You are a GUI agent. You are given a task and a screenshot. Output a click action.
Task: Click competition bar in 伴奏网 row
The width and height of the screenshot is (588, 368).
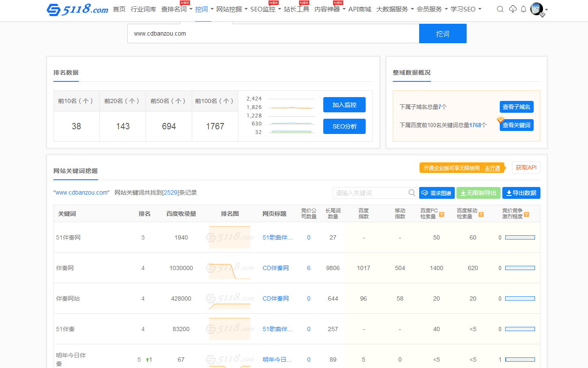point(520,268)
